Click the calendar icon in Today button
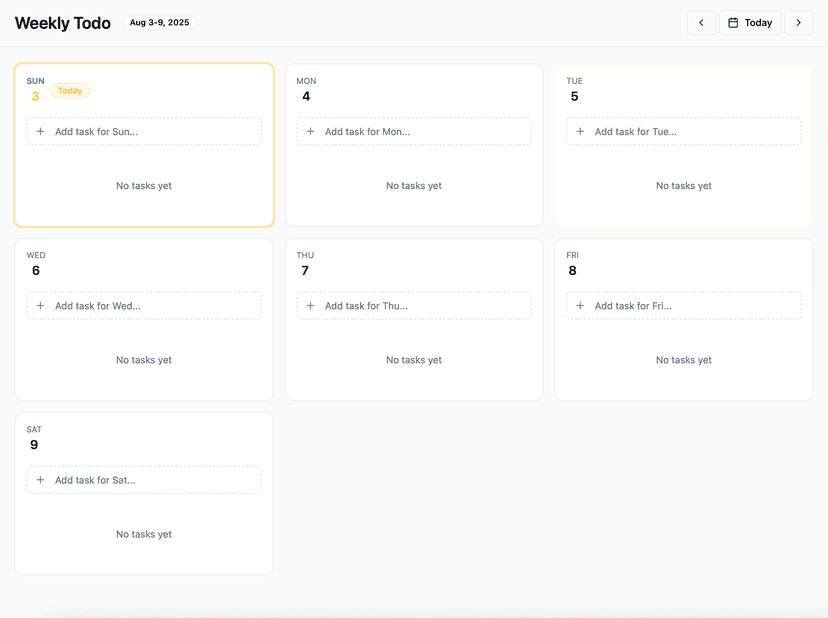The height and width of the screenshot is (618, 828). click(x=733, y=23)
